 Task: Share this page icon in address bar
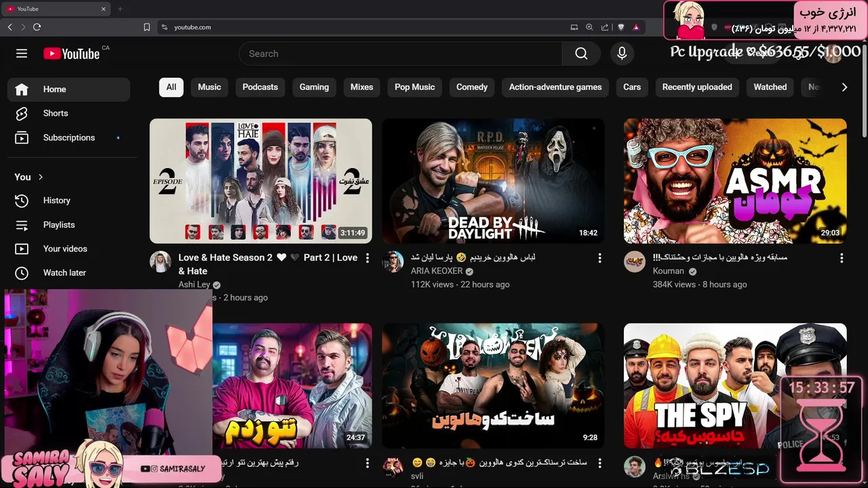[x=605, y=27]
